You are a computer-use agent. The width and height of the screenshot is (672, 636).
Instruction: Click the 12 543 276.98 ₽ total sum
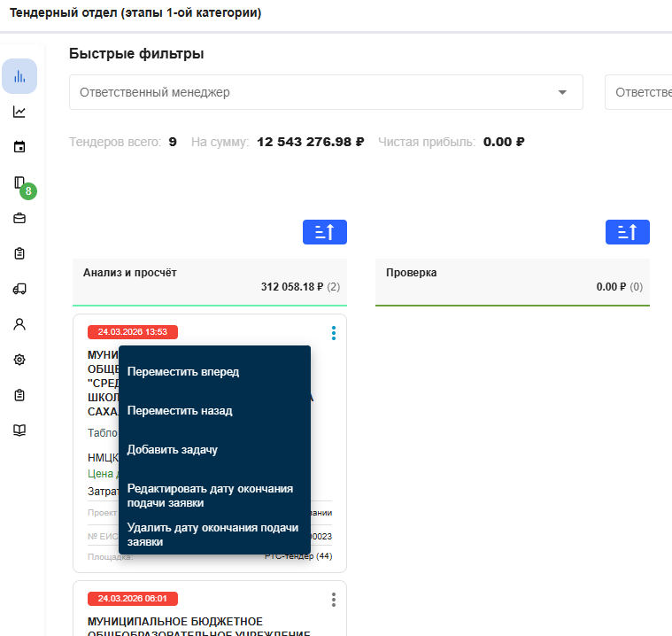(310, 142)
